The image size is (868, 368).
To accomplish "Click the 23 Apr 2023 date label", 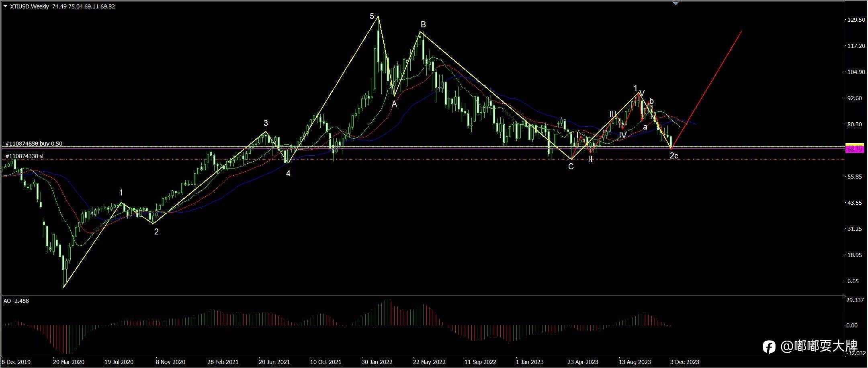I will (x=583, y=362).
